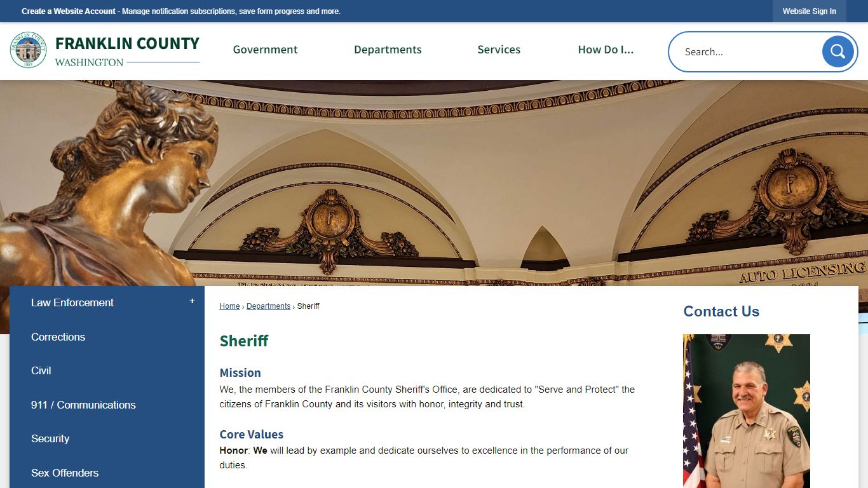This screenshot has width=868, height=488.
Task: Click the Franklin County Washington title text
Action: (127, 51)
